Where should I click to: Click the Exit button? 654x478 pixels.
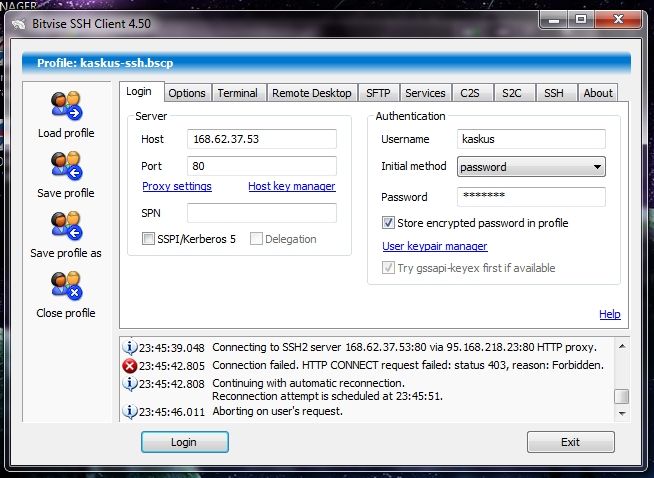[x=571, y=442]
